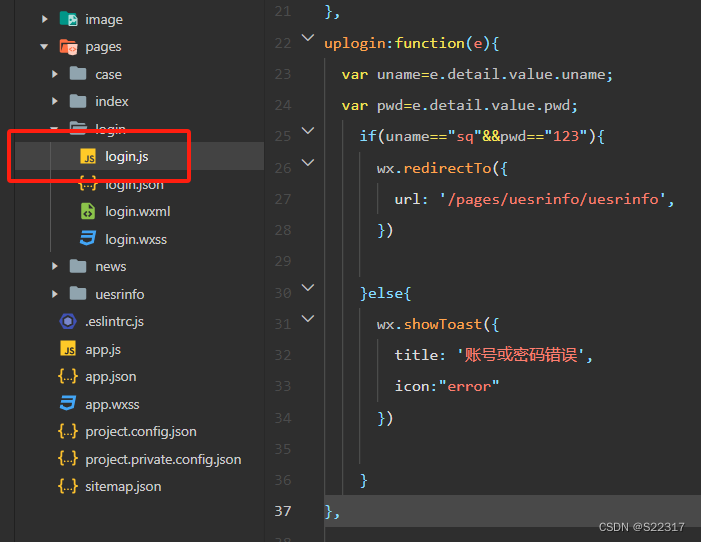Click the index folder icon
The image size is (701, 542).
[78, 101]
